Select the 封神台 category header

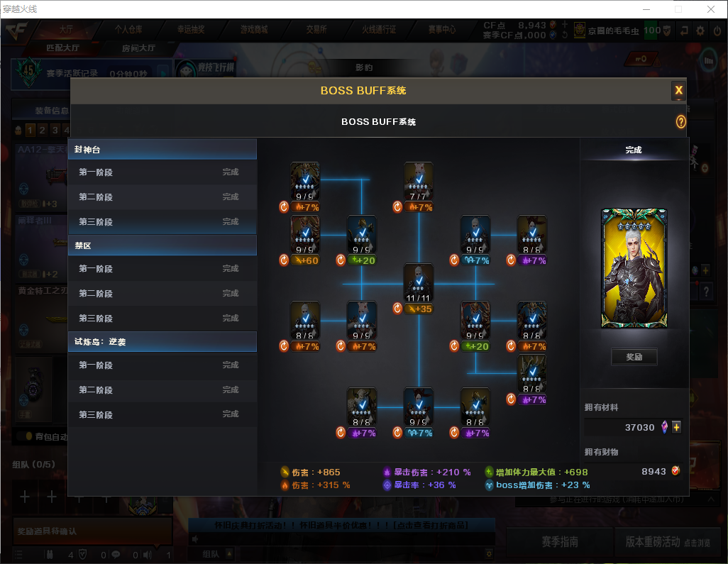pos(162,150)
